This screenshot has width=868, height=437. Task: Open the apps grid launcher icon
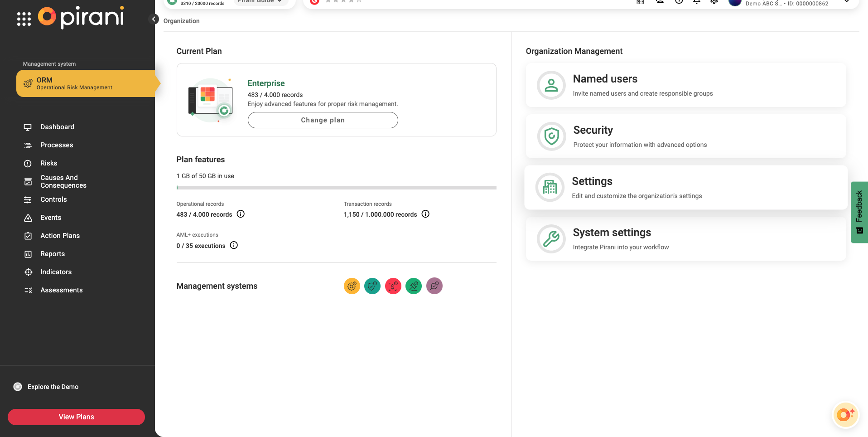pyautogui.click(x=24, y=19)
